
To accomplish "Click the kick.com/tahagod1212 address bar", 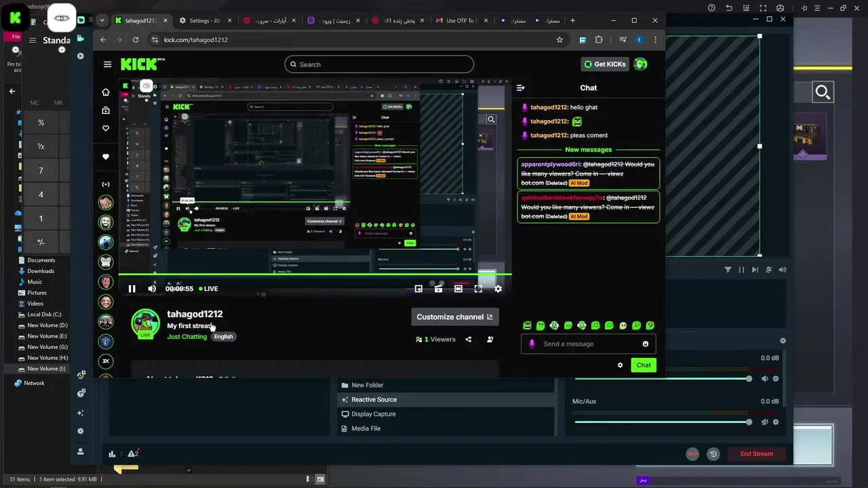I will pos(353,40).
